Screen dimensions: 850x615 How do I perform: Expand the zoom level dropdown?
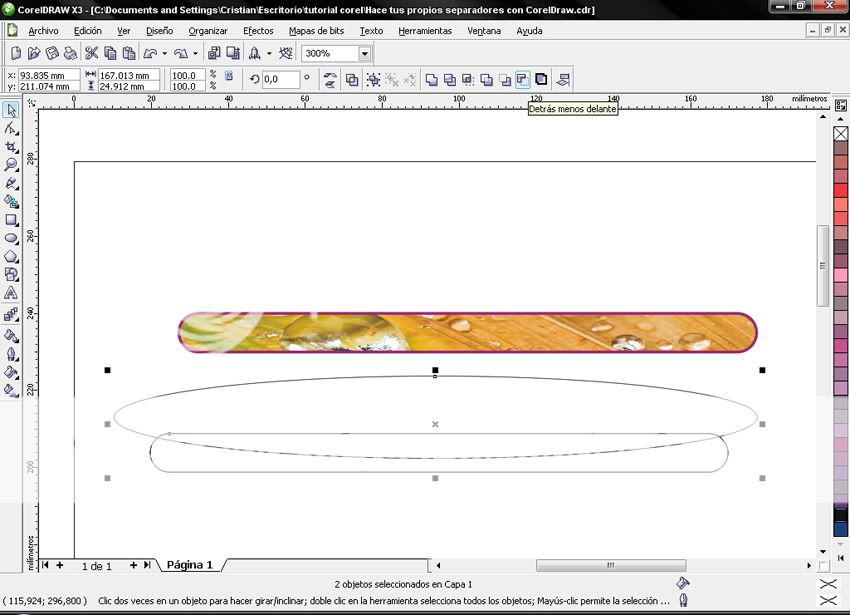pyautogui.click(x=365, y=53)
